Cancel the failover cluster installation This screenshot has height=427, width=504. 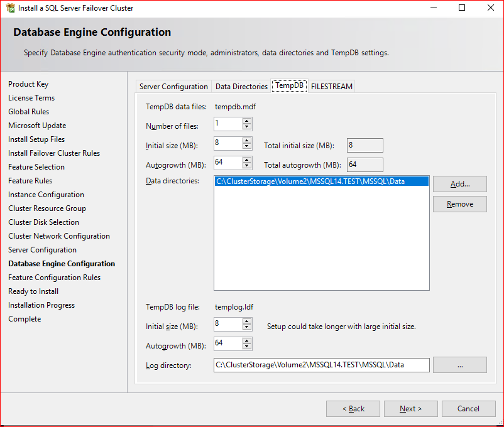tap(469, 409)
